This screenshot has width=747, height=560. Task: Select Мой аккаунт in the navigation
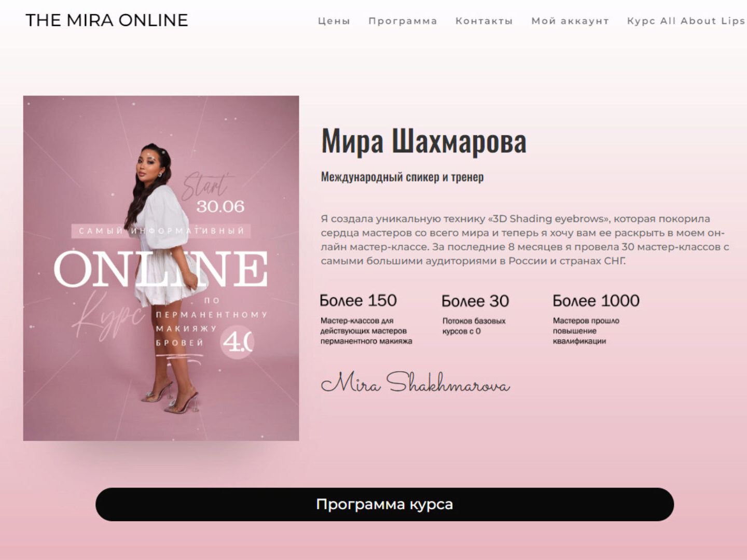tap(570, 21)
